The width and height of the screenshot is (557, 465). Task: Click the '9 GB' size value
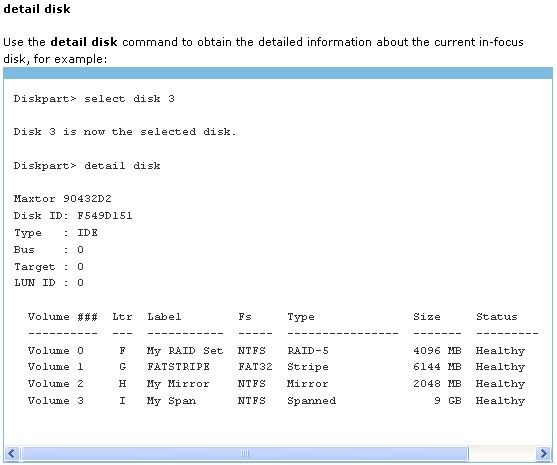pos(448,401)
